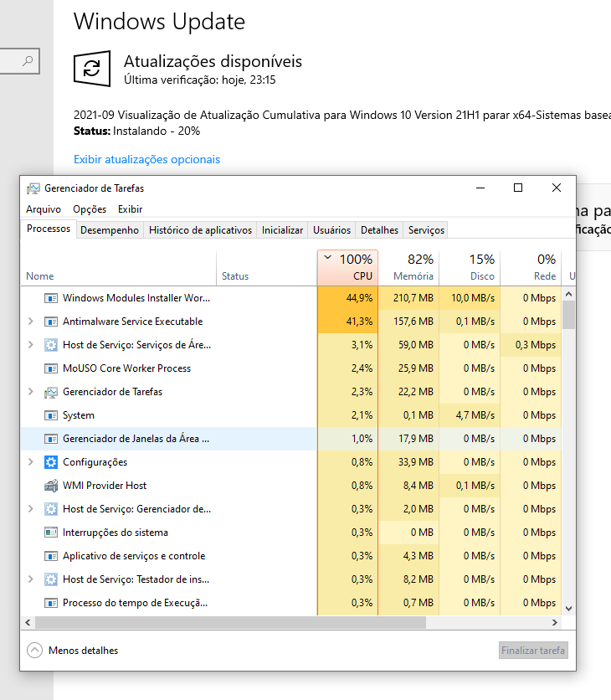Select the Interrupções do sistema process name

116,533
